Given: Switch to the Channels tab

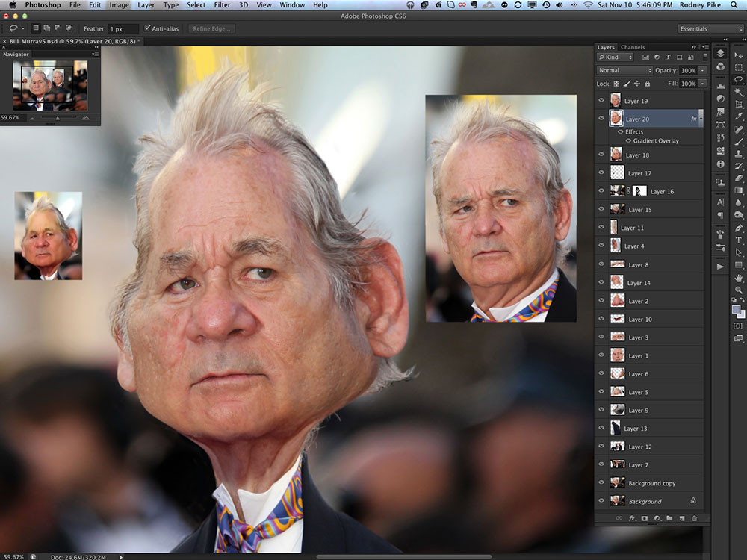Looking at the screenshot, I should (633, 46).
